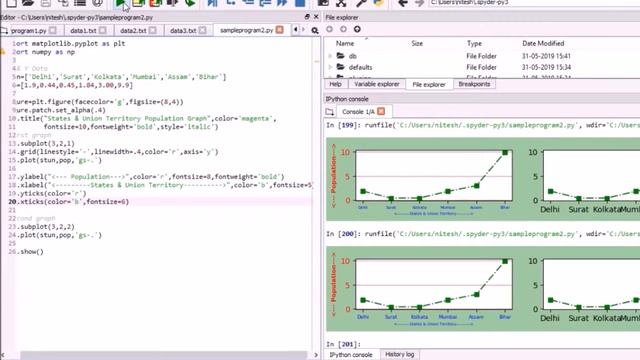Switch to the History log tab
Screen dimensions: 640x360
(400, 354)
